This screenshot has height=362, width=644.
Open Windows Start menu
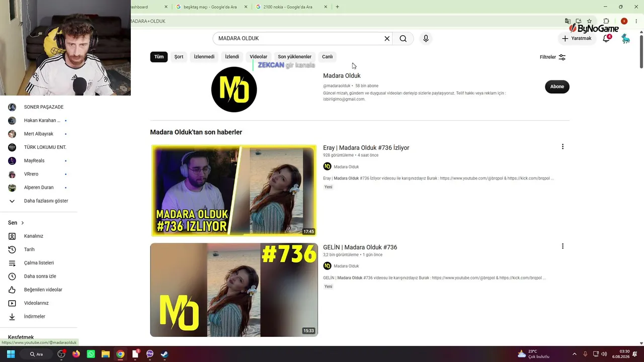[x=11, y=354]
